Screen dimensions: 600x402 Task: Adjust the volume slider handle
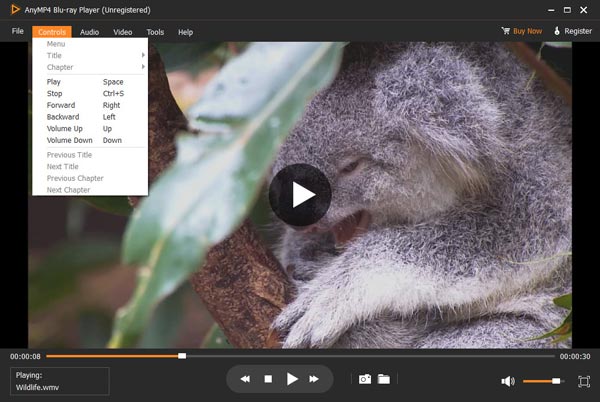click(x=557, y=381)
